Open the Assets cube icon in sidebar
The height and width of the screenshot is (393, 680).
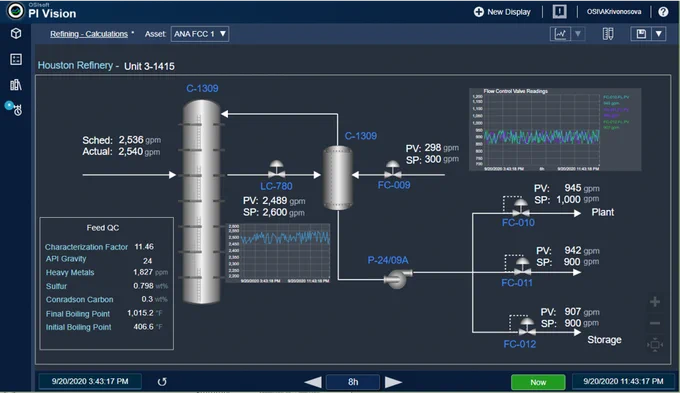[x=16, y=33]
